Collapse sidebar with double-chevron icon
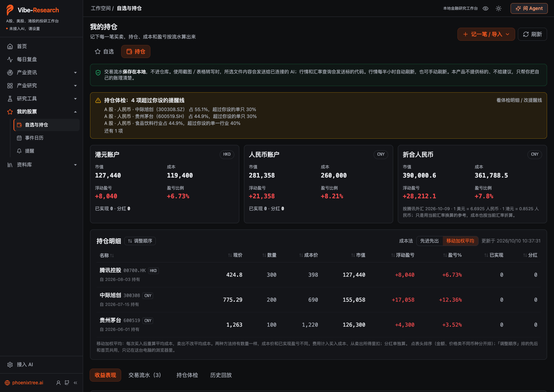 point(75,383)
